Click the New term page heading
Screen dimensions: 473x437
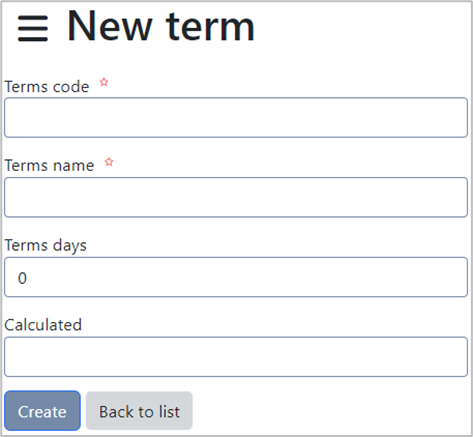click(x=161, y=27)
